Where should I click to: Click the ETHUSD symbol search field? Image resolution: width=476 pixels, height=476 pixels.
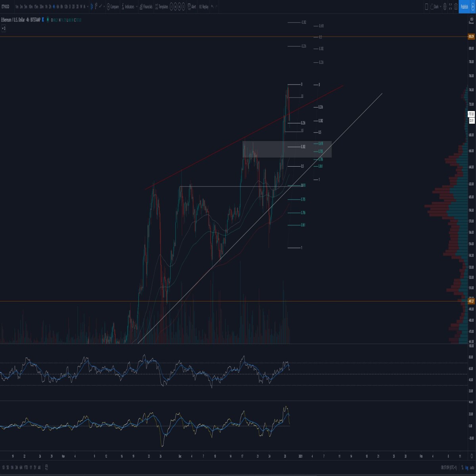pyautogui.click(x=6, y=7)
